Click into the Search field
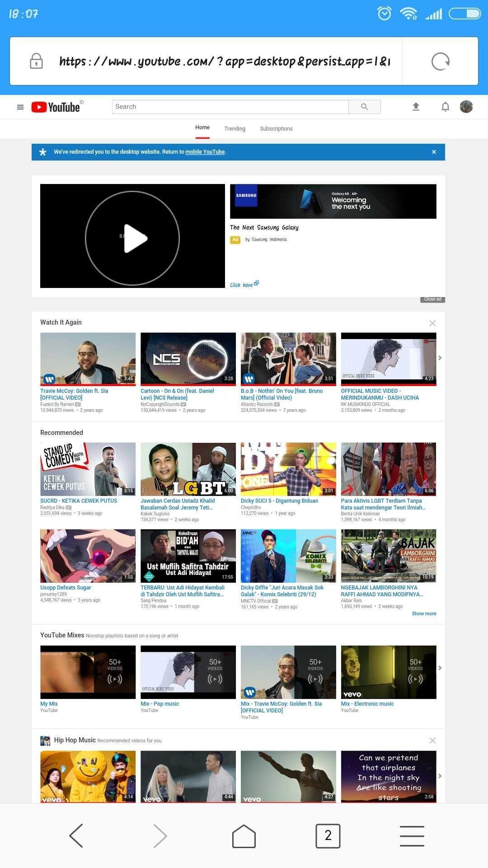488x868 pixels. point(230,107)
